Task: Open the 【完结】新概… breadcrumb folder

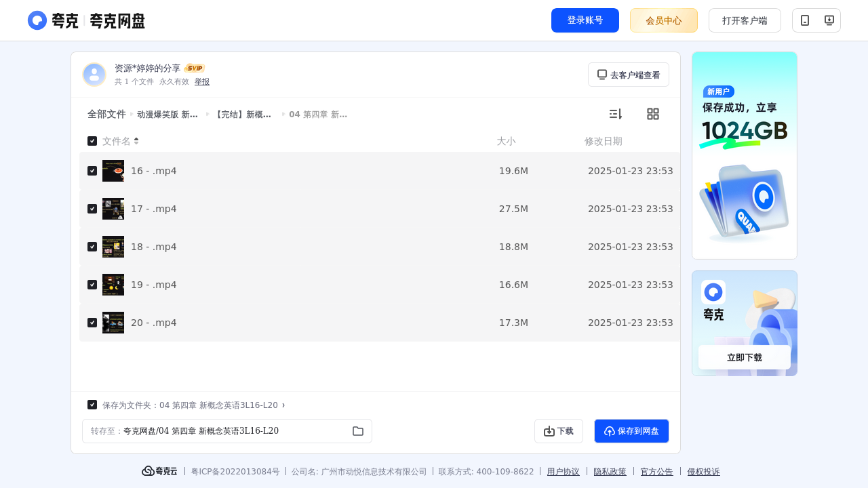Action: [242, 115]
